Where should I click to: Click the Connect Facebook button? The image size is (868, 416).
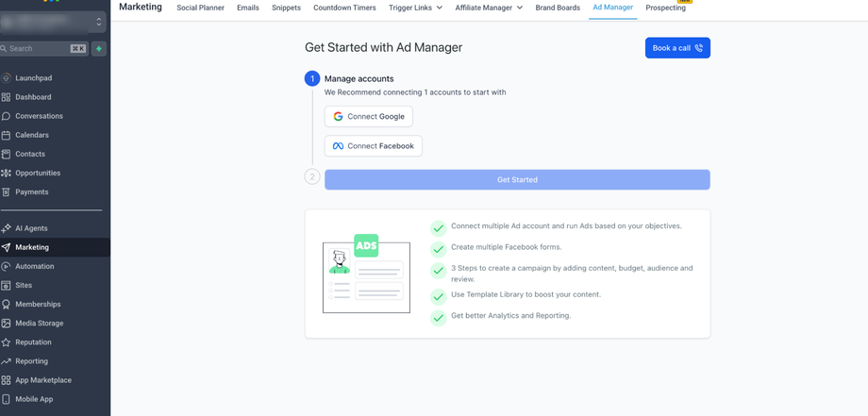coord(373,146)
